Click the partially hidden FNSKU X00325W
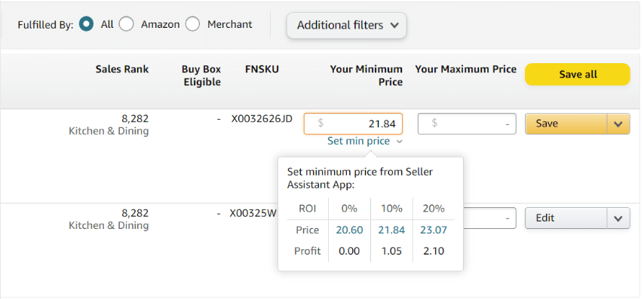 click(x=254, y=214)
